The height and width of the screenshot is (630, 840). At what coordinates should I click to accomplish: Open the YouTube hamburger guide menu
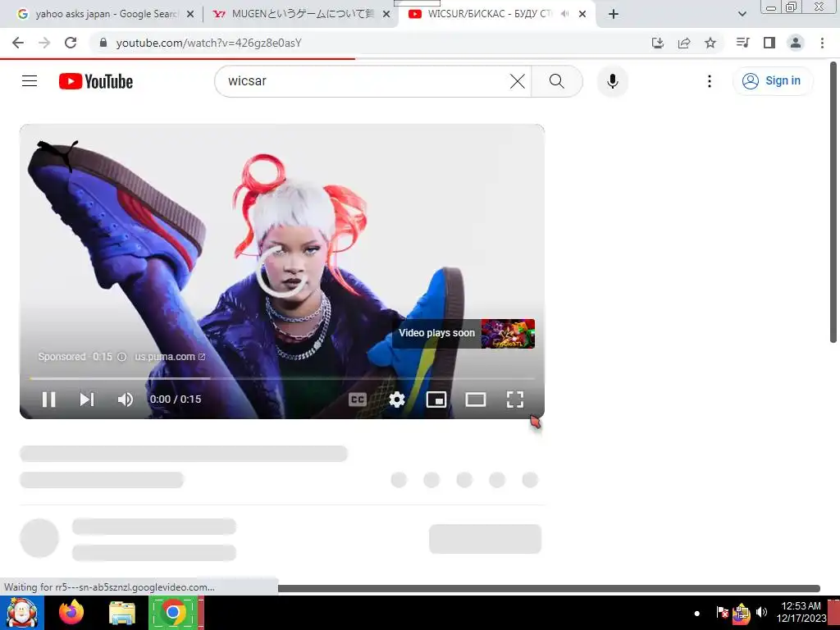coord(30,81)
